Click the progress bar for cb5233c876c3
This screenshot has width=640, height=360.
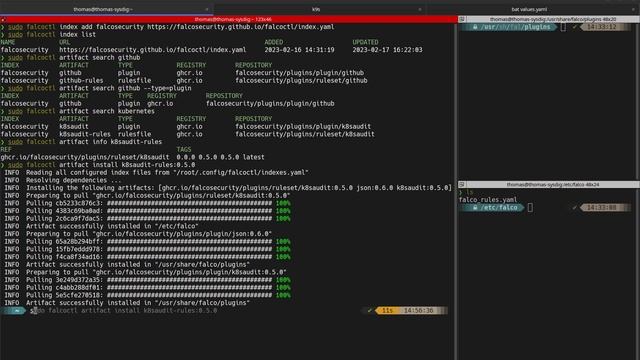click(x=189, y=203)
